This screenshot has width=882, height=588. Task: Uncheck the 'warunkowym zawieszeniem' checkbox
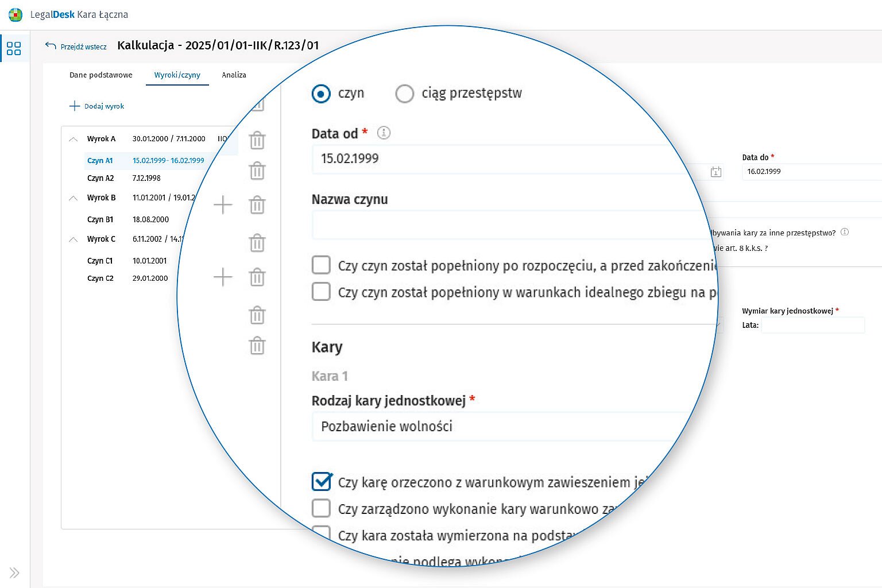(x=322, y=482)
